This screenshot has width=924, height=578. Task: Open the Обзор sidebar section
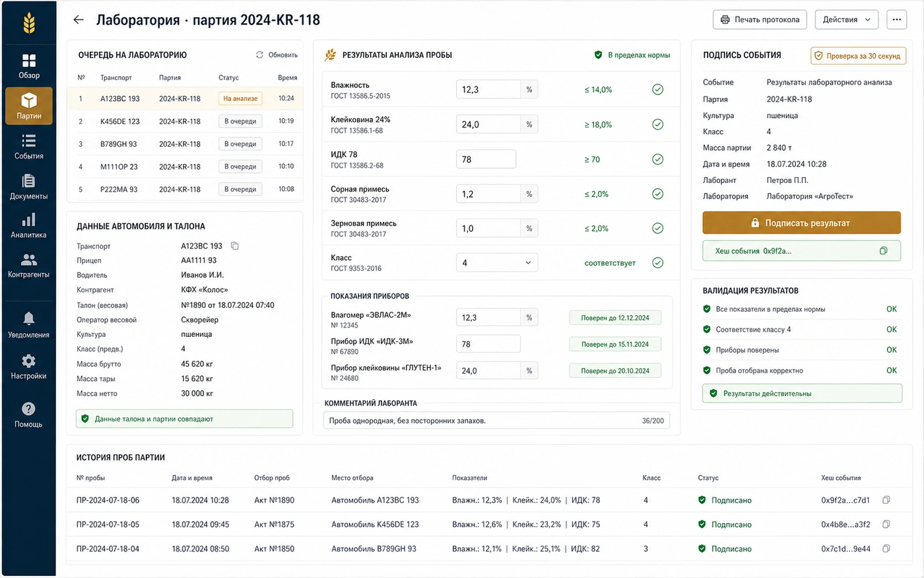[29, 66]
